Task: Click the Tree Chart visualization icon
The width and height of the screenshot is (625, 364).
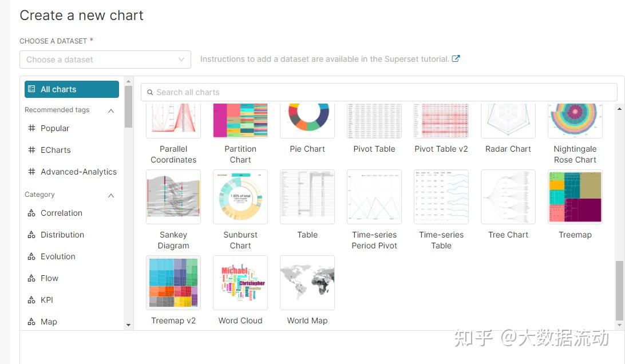Action: [508, 196]
